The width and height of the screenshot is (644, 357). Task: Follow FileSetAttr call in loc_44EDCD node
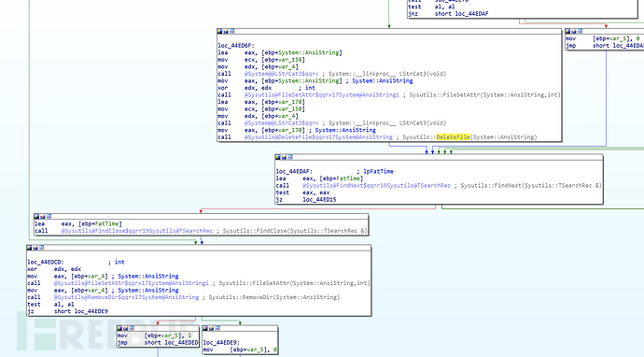click(x=131, y=283)
